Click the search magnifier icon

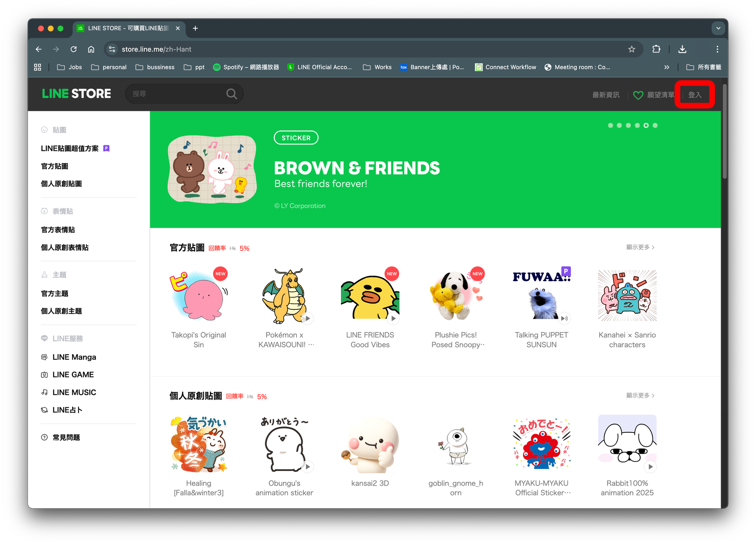point(232,94)
